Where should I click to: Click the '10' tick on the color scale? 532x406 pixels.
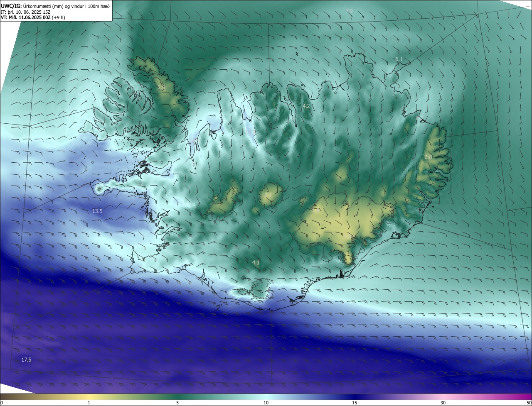coord(266,403)
